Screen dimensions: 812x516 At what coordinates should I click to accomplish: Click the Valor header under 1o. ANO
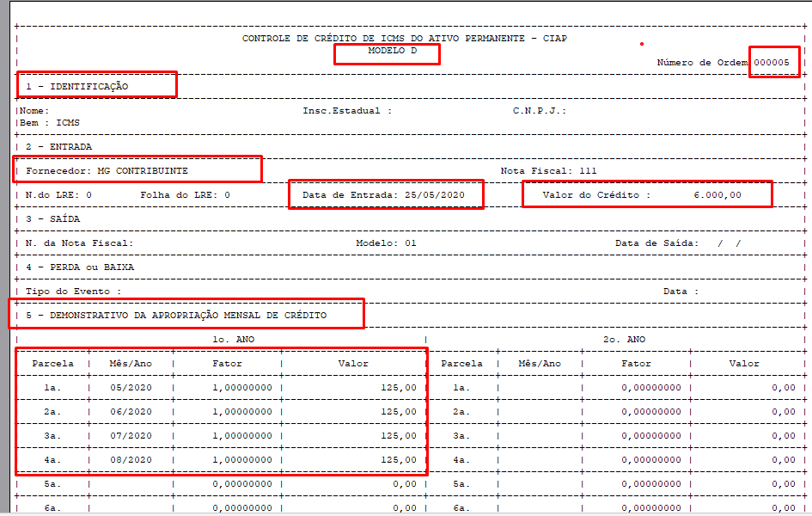pos(353,364)
